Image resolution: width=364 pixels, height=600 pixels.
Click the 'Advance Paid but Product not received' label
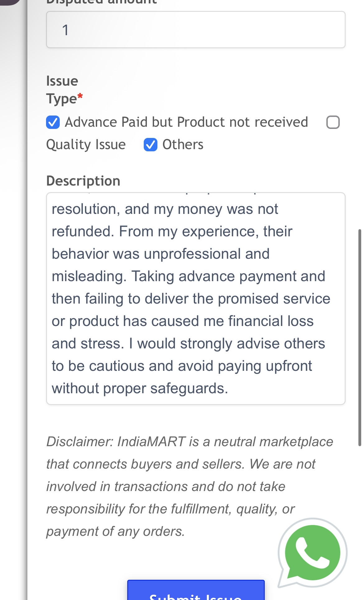coord(186,122)
